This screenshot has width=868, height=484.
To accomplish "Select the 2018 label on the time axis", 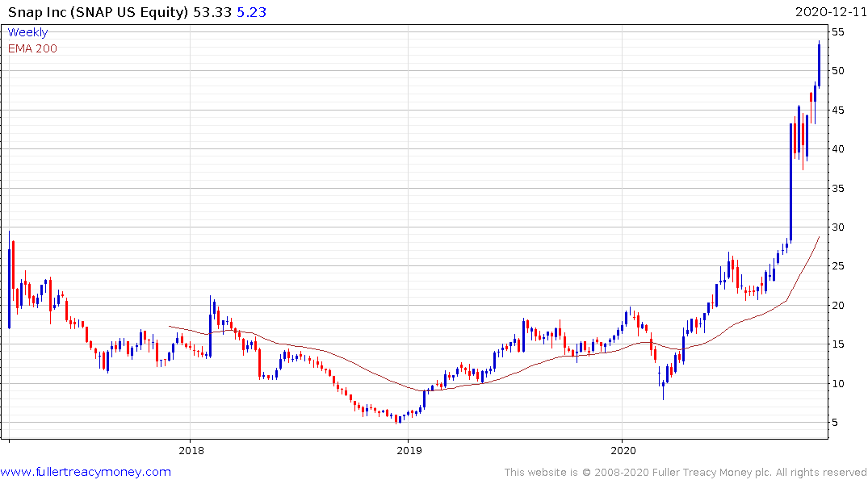I will 191,450.
